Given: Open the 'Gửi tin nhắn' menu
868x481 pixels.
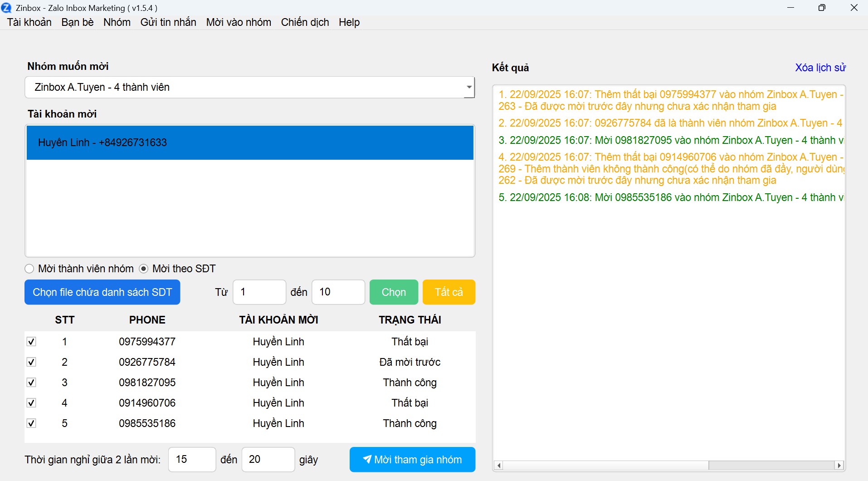Looking at the screenshot, I should pyautogui.click(x=168, y=22).
